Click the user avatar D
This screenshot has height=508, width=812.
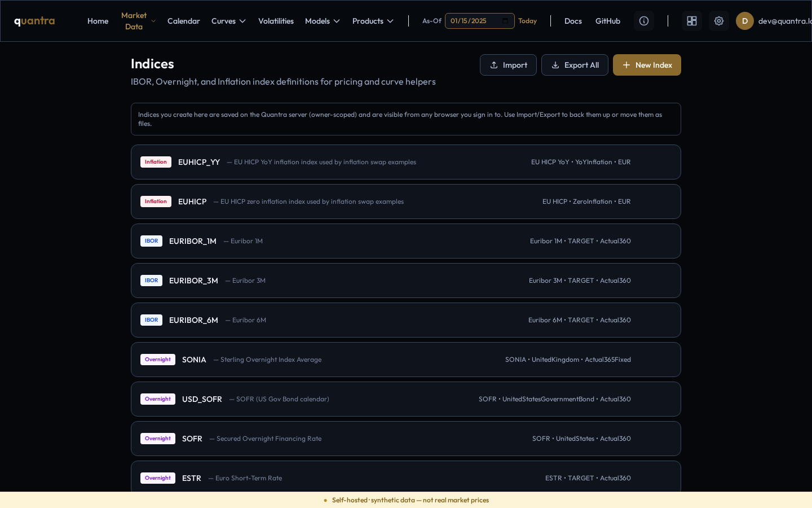tap(745, 21)
